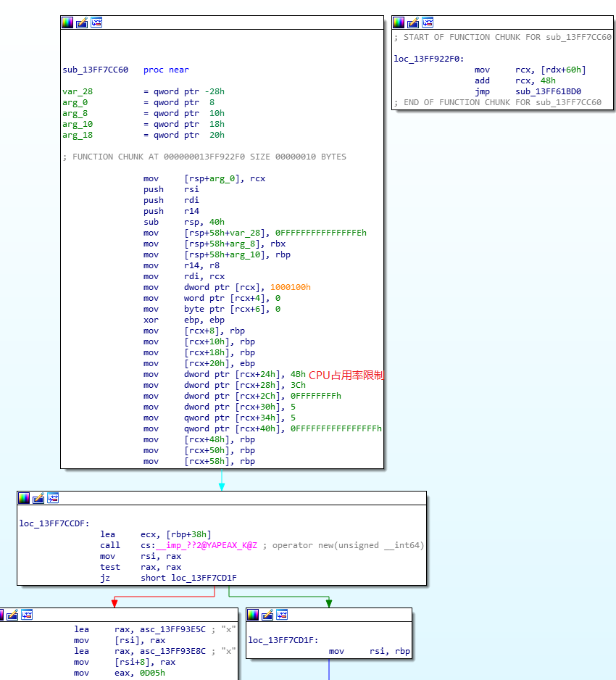This screenshot has height=680, width=616.
Task: Click 'push rsi' instruction
Action: coord(171,189)
